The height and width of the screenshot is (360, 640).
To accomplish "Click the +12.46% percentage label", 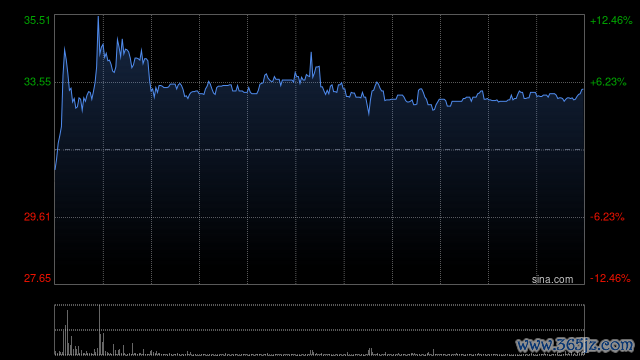I will click(x=611, y=20).
